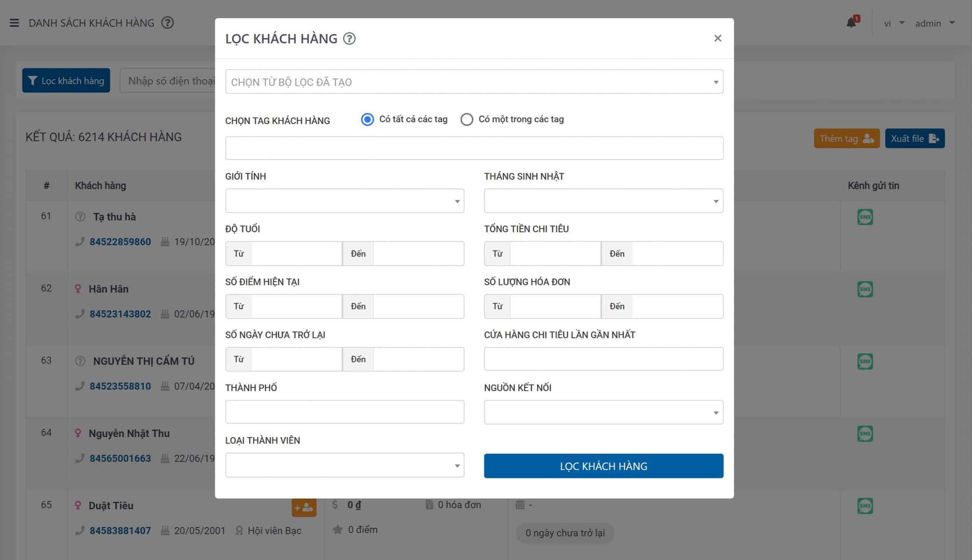This screenshot has width=972, height=560.
Task: Open the hamburger menu icon
Action: click(14, 23)
